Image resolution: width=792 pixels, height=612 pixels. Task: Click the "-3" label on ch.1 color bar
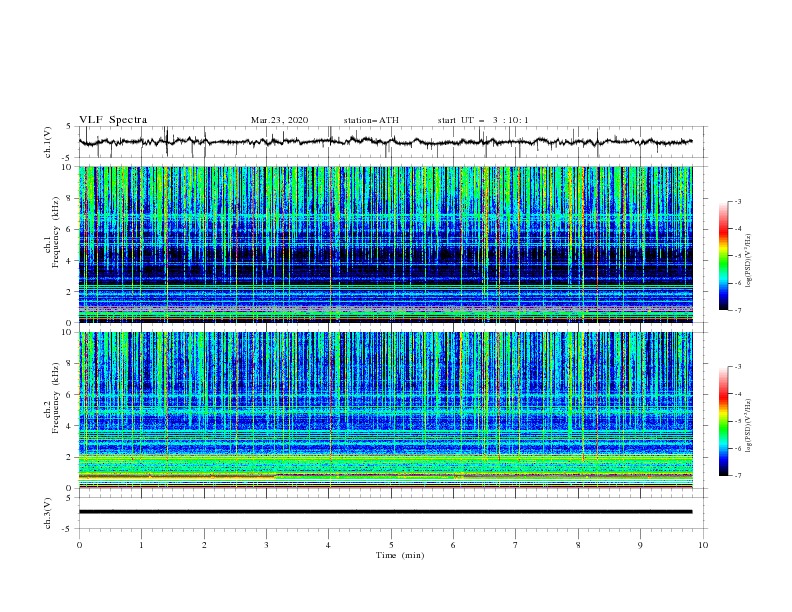(737, 201)
